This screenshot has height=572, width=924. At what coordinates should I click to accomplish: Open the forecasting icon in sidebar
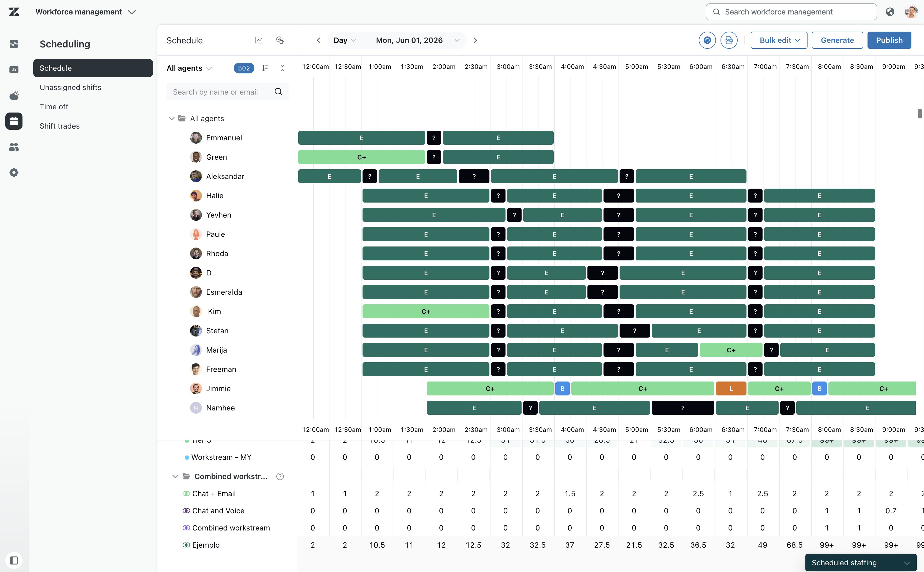pos(14,95)
